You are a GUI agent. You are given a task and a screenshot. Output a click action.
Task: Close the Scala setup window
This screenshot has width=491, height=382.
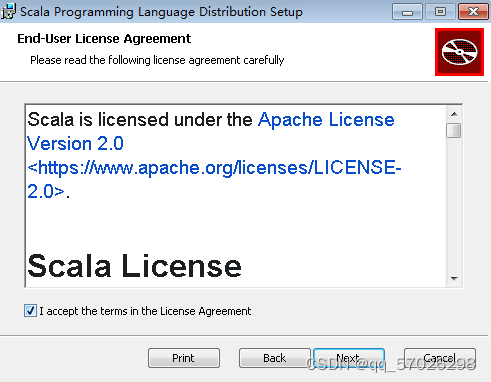tap(473, 12)
